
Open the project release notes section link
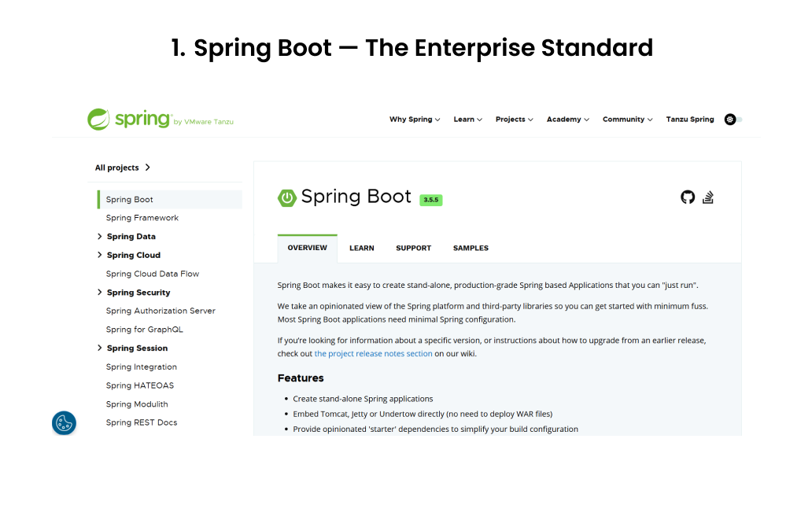pyautogui.click(x=373, y=353)
